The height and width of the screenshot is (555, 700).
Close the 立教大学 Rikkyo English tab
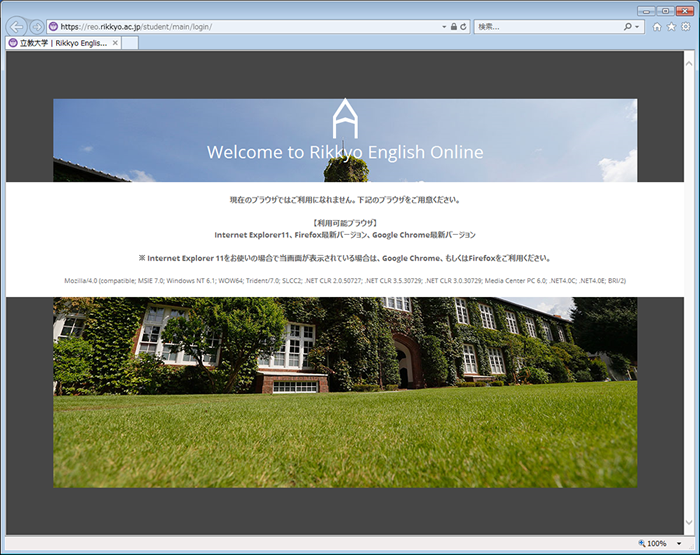pyautogui.click(x=115, y=43)
